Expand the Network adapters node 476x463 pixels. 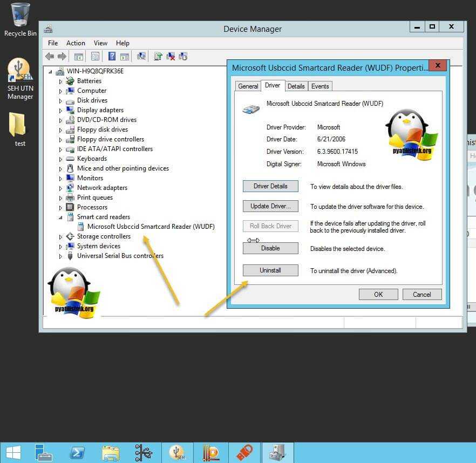61,188
